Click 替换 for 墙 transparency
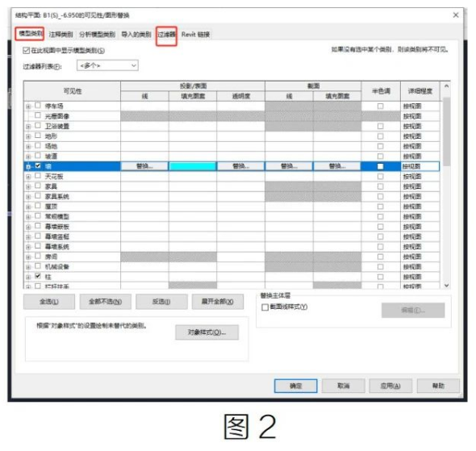476x451 pixels. [x=240, y=166]
